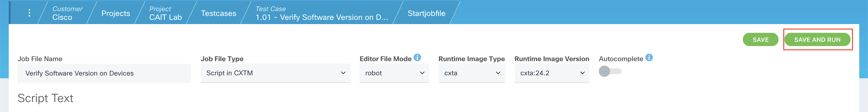This screenshot has width=868, height=112.
Task: Click the Editor File Mode info icon
Action: click(417, 58)
